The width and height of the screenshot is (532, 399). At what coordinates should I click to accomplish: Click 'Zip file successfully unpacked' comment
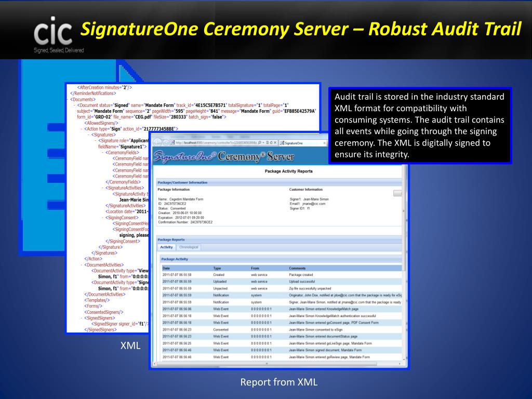(x=310, y=288)
